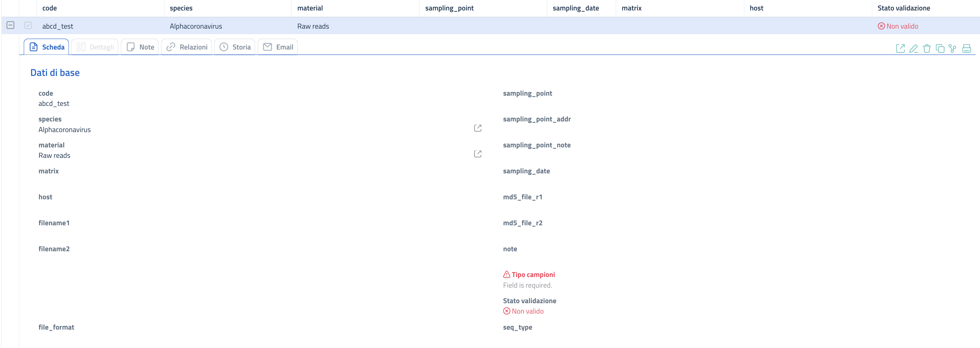Sort by the code column header
Screen dimensions: 980x348
point(49,8)
